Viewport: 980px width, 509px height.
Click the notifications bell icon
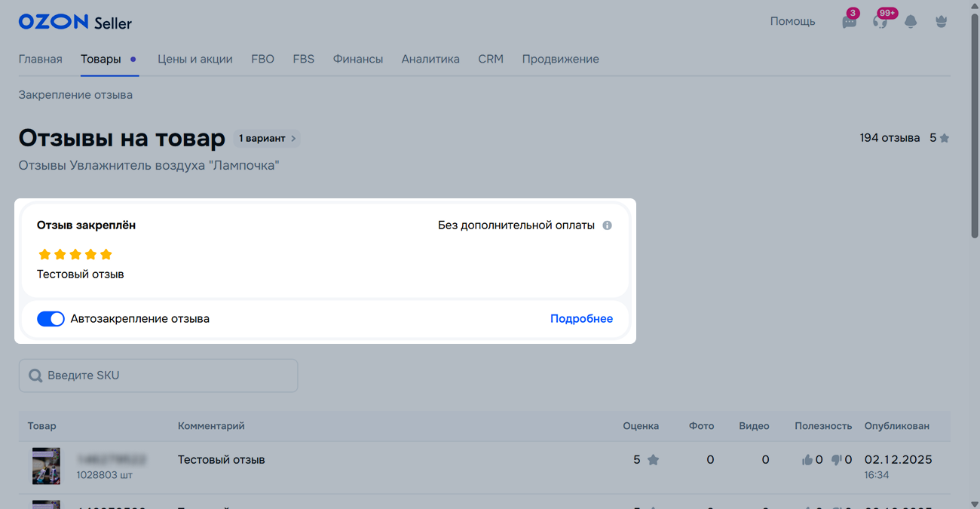click(x=911, y=22)
